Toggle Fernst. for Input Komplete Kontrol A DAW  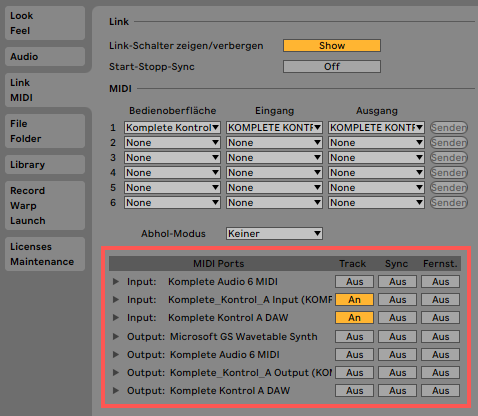tap(440, 318)
